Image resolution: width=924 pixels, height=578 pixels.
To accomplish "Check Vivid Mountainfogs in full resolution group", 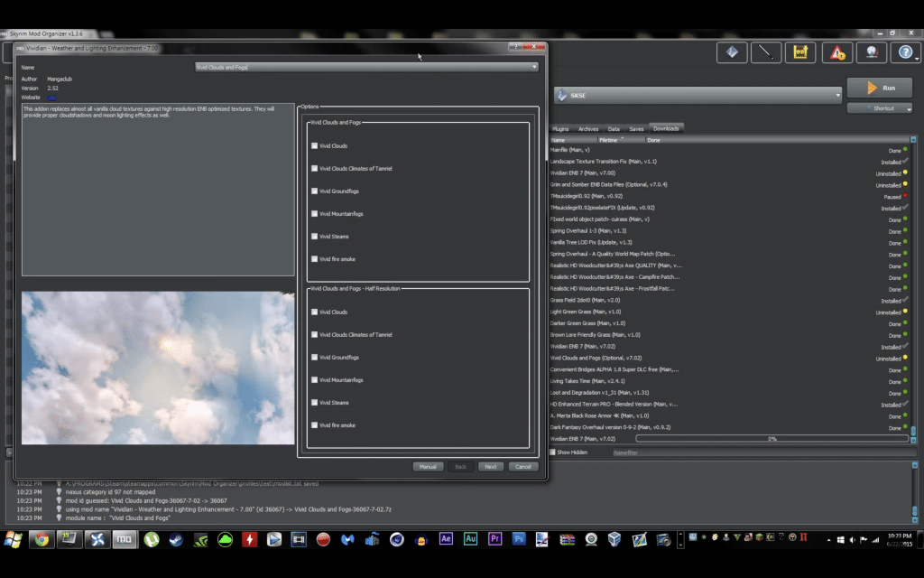I will click(314, 213).
